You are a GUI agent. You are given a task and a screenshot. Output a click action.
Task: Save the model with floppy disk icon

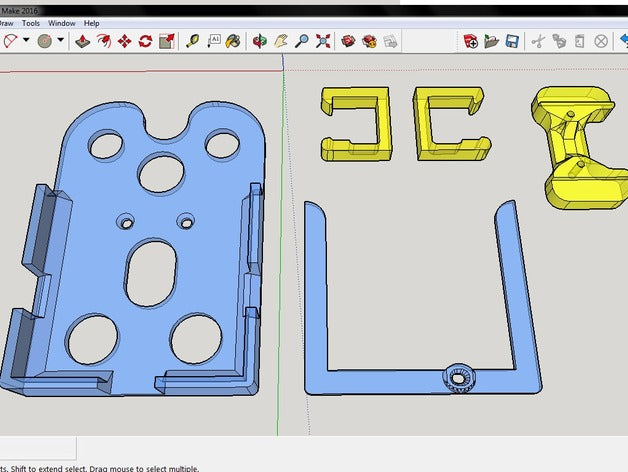(x=512, y=41)
